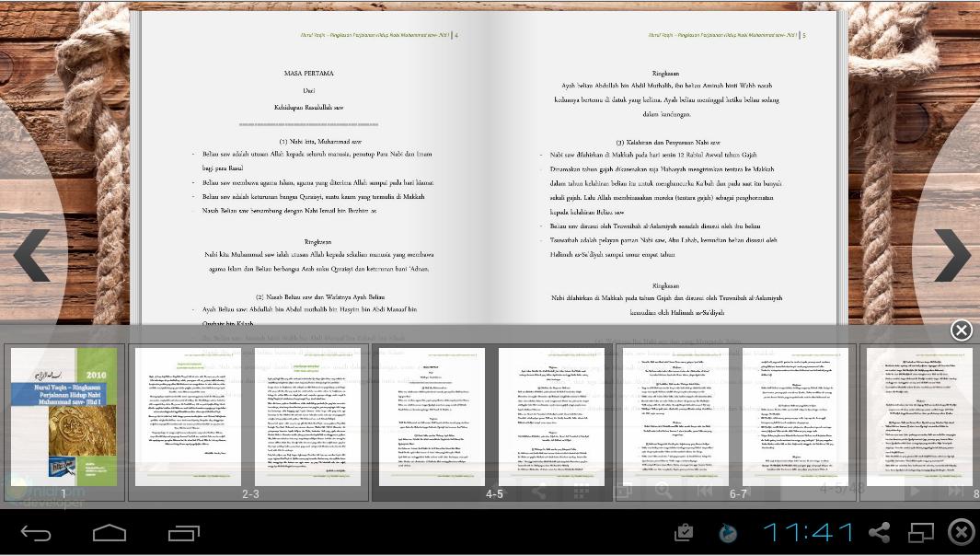Screen dimensions: 980x556
Task: Select the pages 2-3 thumbnail
Action: (x=249, y=417)
